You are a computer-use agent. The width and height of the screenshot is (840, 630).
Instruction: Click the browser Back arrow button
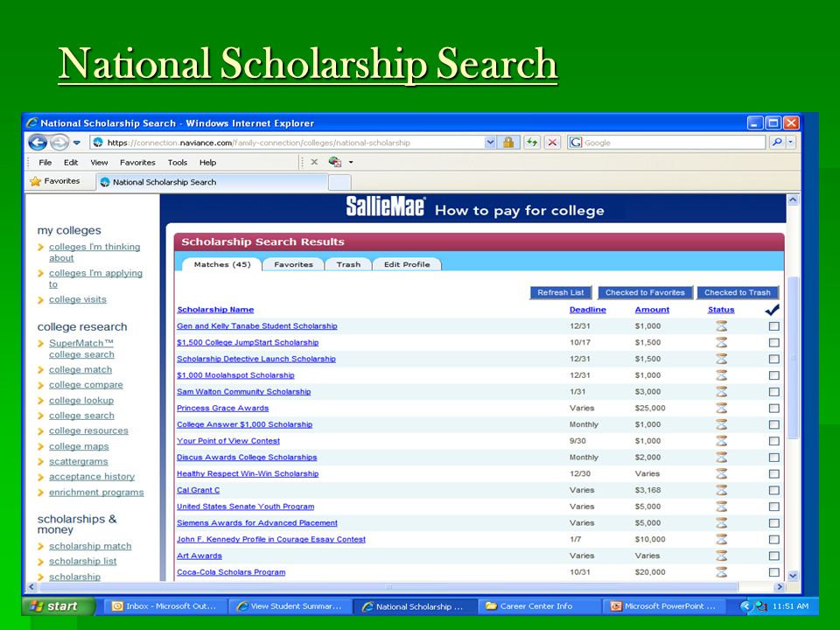tap(38, 143)
